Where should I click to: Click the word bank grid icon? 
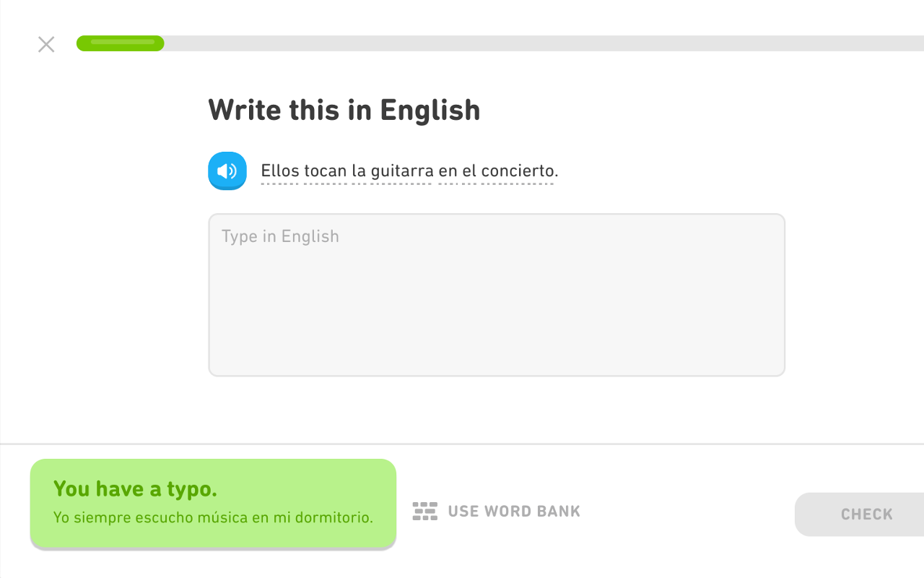(x=425, y=511)
